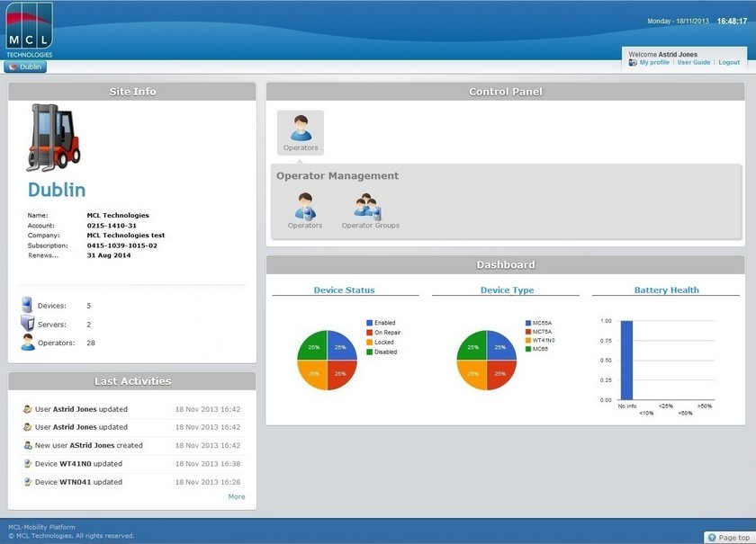The height and width of the screenshot is (544, 756).
Task: Click the Dashboard panel header
Action: 505,264
